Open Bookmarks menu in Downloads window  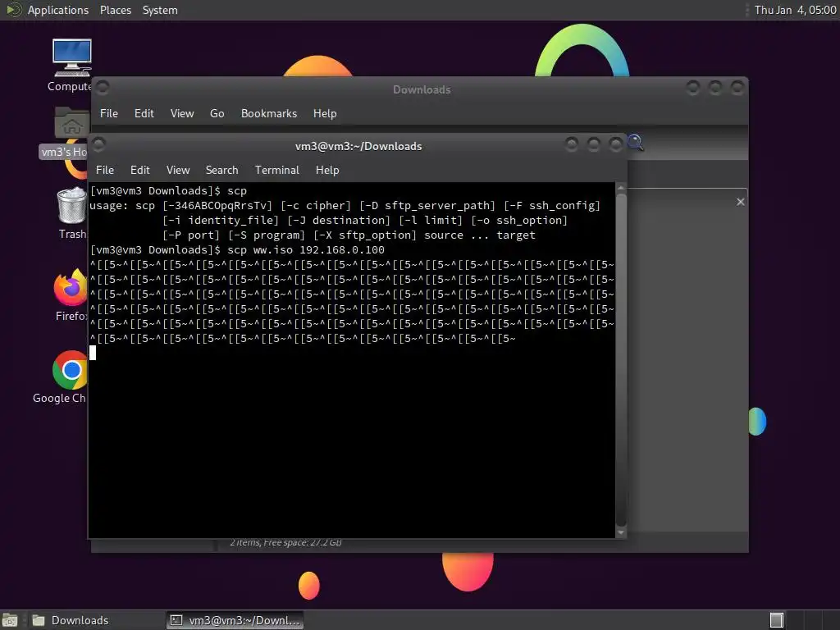(x=269, y=113)
